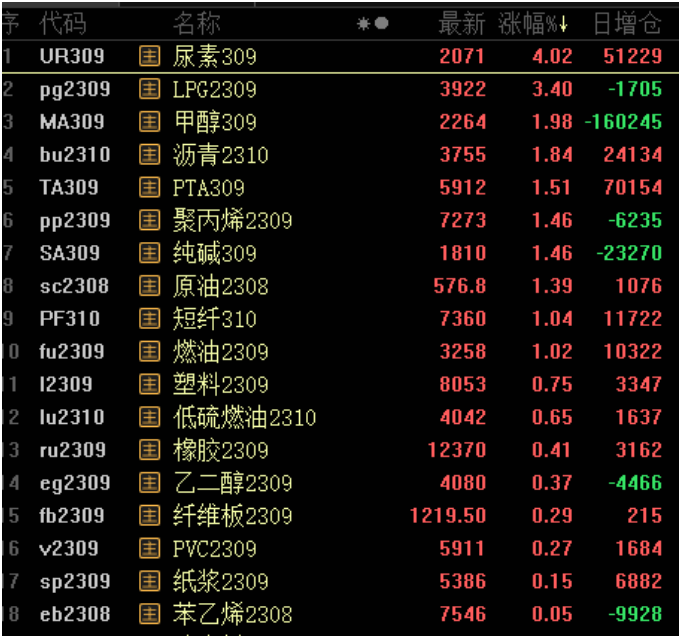
Task: Click the icon next to 沥青2310
Action: click(149, 155)
